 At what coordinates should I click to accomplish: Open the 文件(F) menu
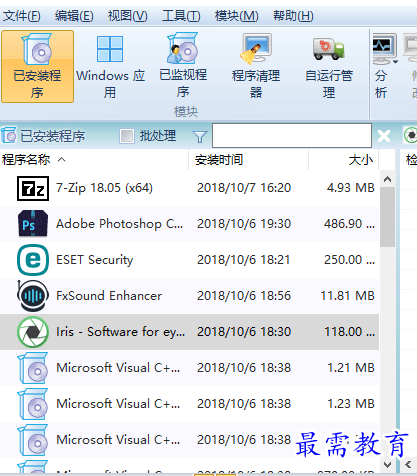click(x=22, y=16)
